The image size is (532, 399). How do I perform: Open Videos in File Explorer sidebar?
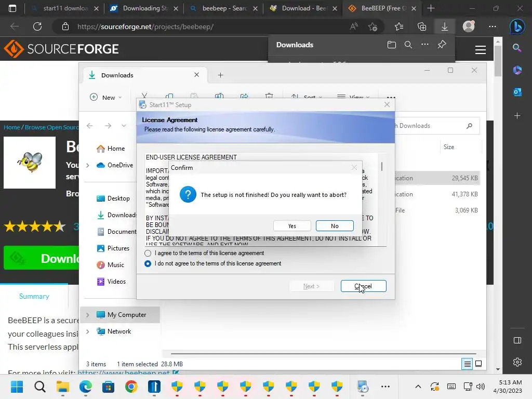coord(111,282)
